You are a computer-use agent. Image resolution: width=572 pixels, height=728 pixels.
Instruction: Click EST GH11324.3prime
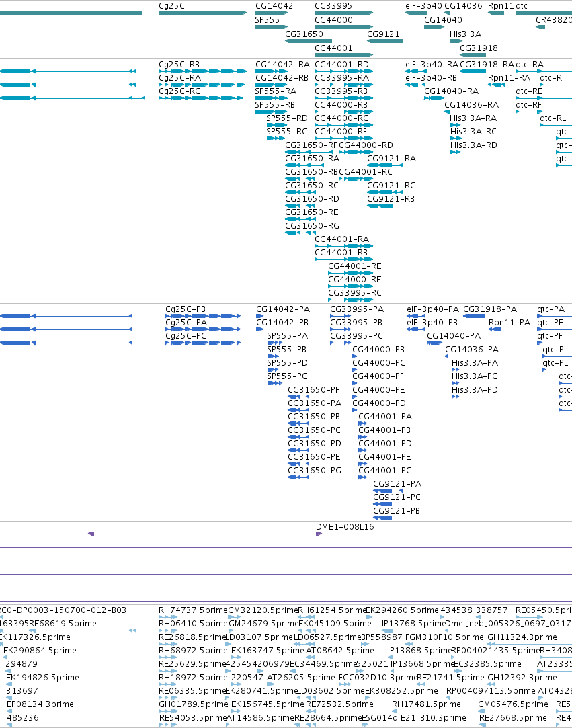522,637
